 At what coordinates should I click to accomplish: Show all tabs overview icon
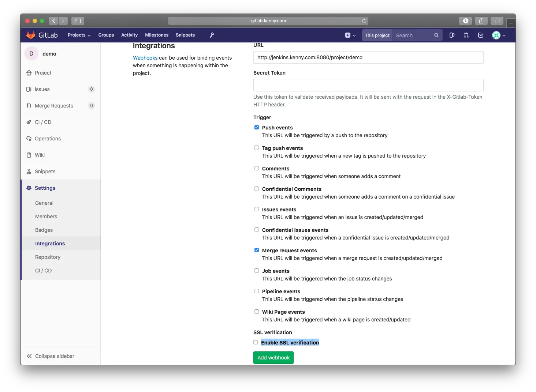[497, 21]
